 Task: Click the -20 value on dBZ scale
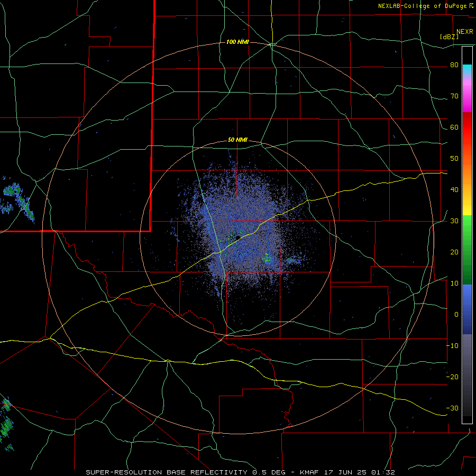452,377
